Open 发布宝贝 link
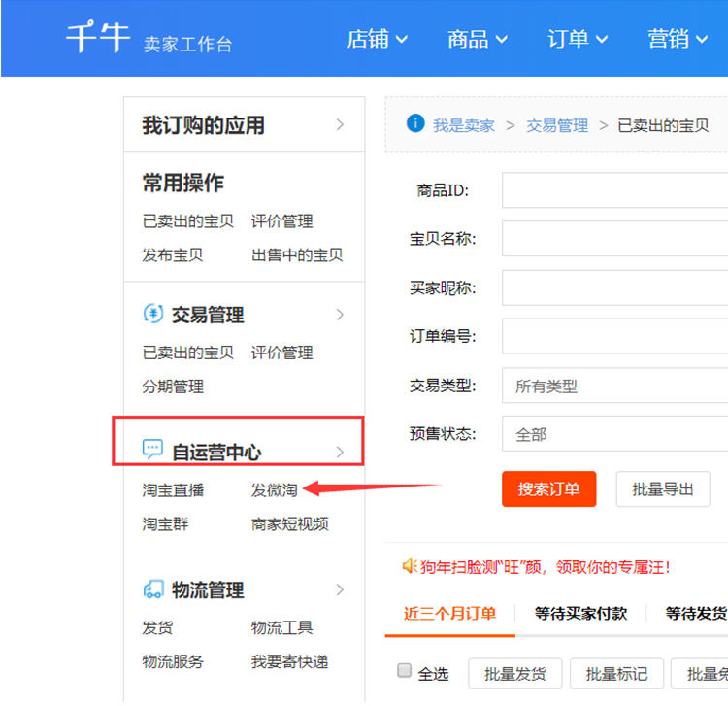This screenshot has width=728, height=706. (x=172, y=254)
